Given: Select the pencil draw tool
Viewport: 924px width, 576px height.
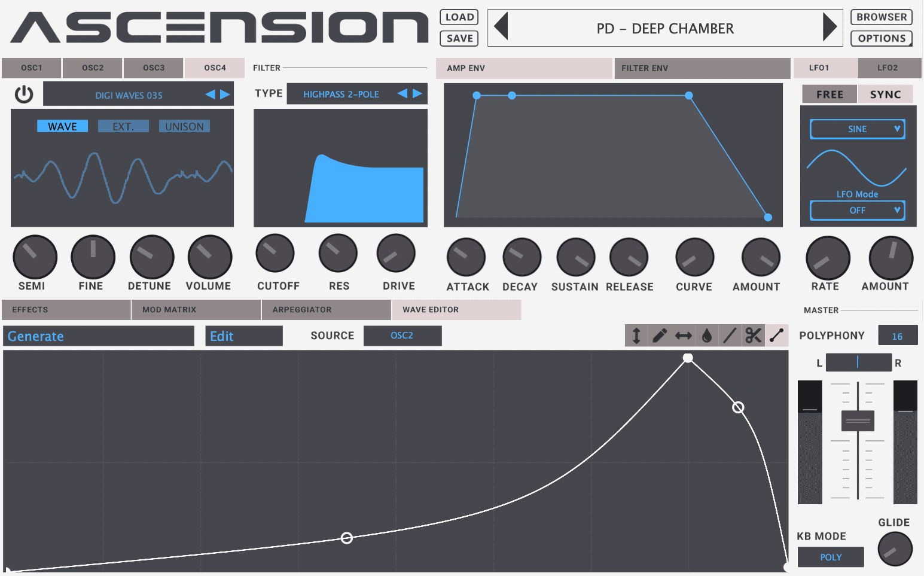Looking at the screenshot, I should [x=660, y=336].
